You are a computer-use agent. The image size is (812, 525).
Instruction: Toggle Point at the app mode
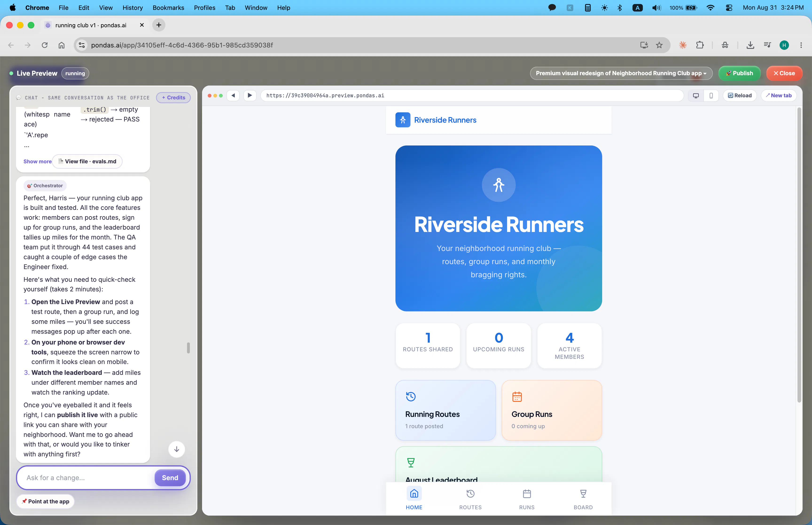tap(45, 501)
